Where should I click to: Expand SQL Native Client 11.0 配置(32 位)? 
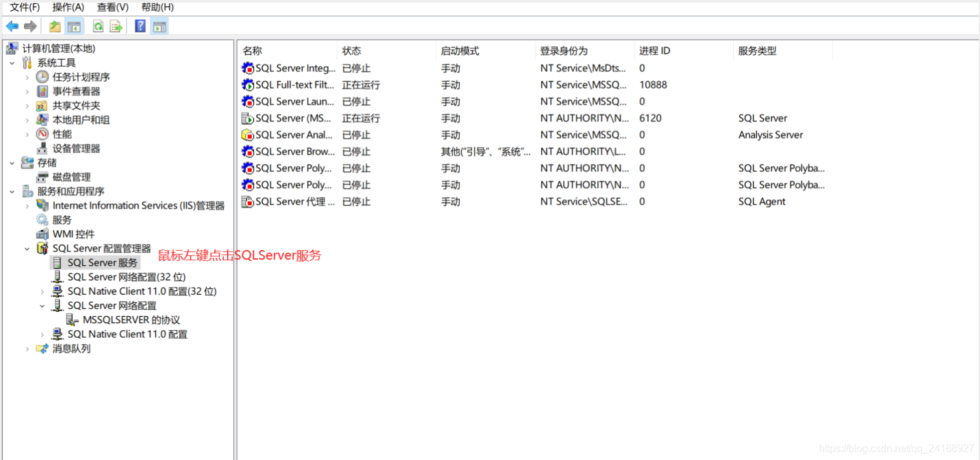point(43,291)
